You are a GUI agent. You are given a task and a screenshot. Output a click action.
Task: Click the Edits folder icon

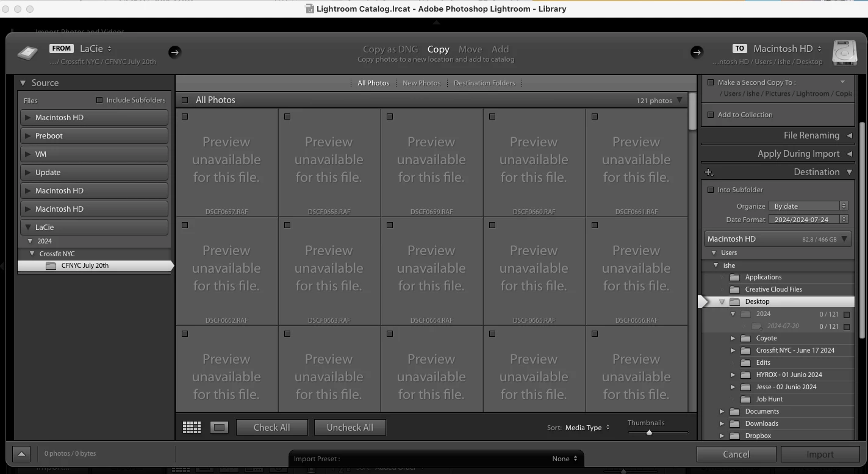[x=745, y=362]
